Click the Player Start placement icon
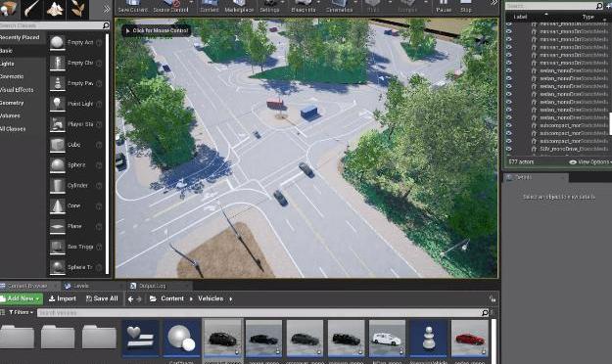This screenshot has height=364, width=612. [57, 124]
